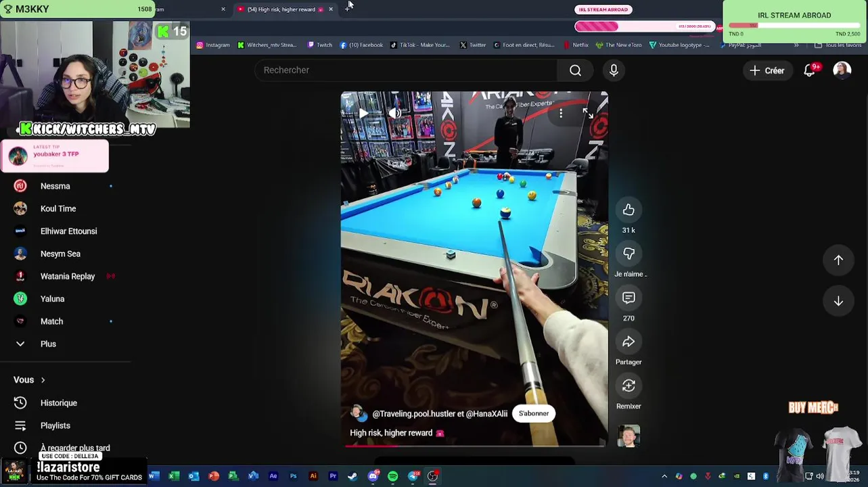Open the Youtube logotype bookmark
This screenshot has width=868, height=487.
pyautogui.click(x=679, y=45)
